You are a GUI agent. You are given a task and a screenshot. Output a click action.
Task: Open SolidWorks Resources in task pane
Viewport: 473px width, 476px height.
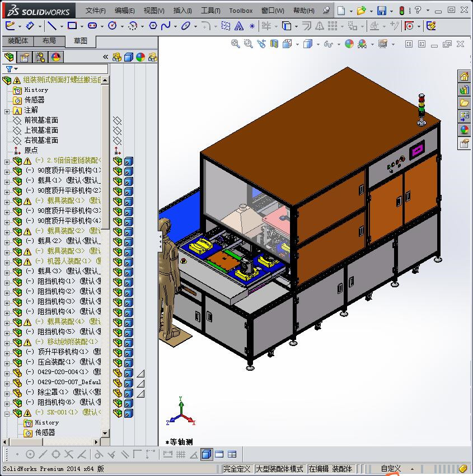point(464,76)
